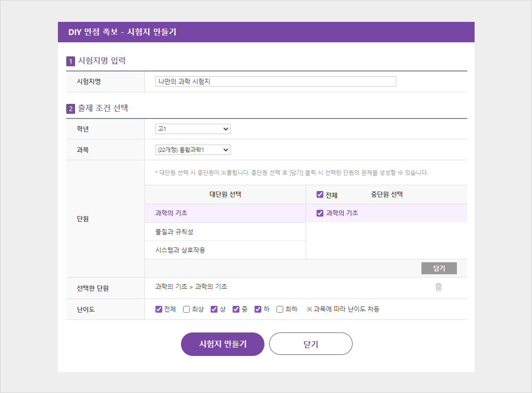Select 물질과 규칙성 in the 대단원 list

pyautogui.click(x=174, y=232)
